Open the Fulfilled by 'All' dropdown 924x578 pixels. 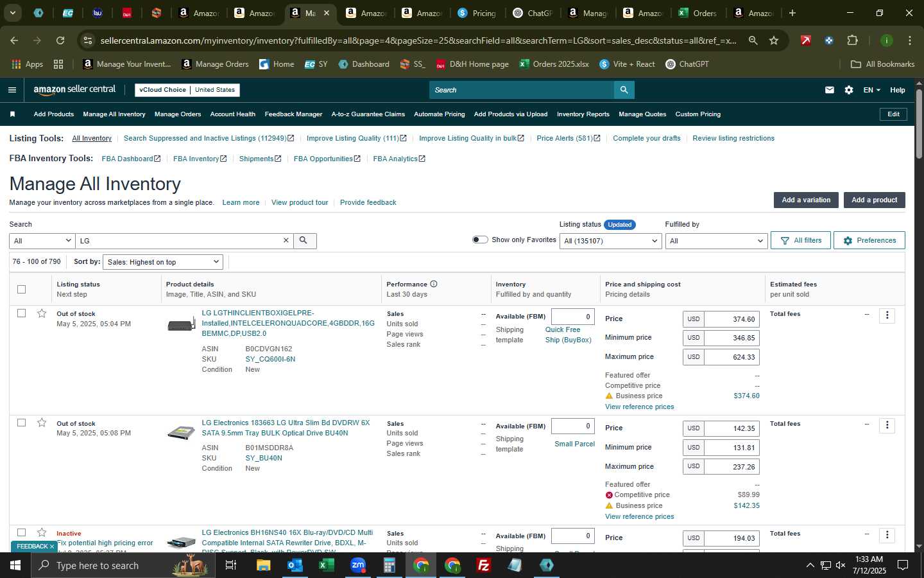[716, 241]
